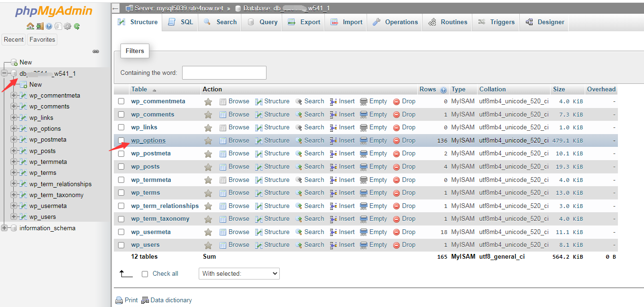Image resolution: width=644 pixels, height=307 pixels.
Task: Click the 'Containing the word' filter field
Action: click(x=224, y=73)
